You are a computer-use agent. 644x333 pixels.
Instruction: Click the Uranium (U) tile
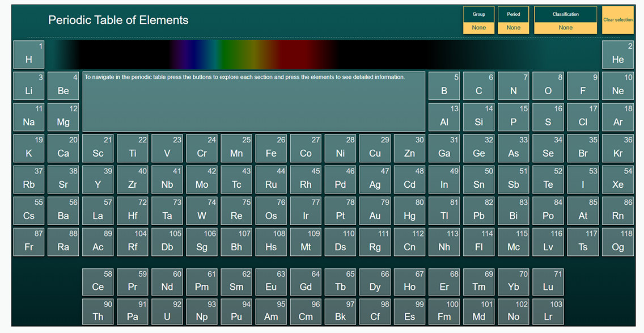coord(167,312)
